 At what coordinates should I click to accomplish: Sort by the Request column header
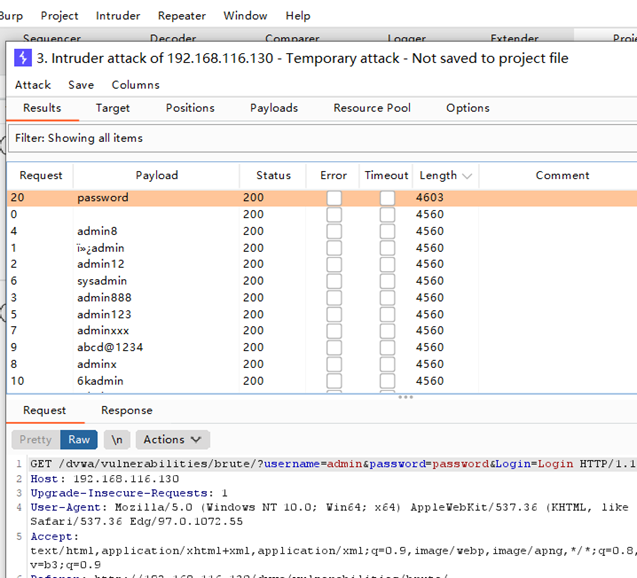(x=41, y=175)
